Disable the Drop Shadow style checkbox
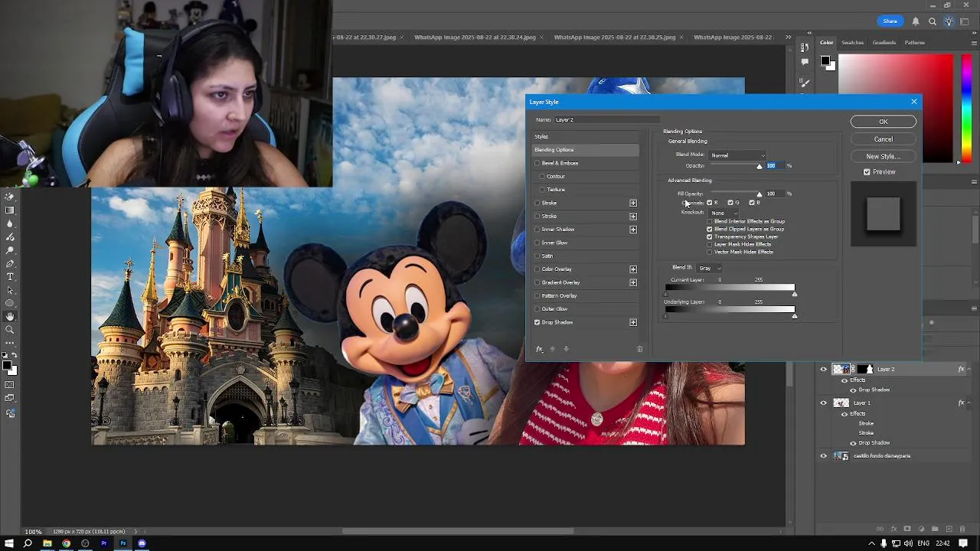The width and height of the screenshot is (980, 551). click(537, 322)
